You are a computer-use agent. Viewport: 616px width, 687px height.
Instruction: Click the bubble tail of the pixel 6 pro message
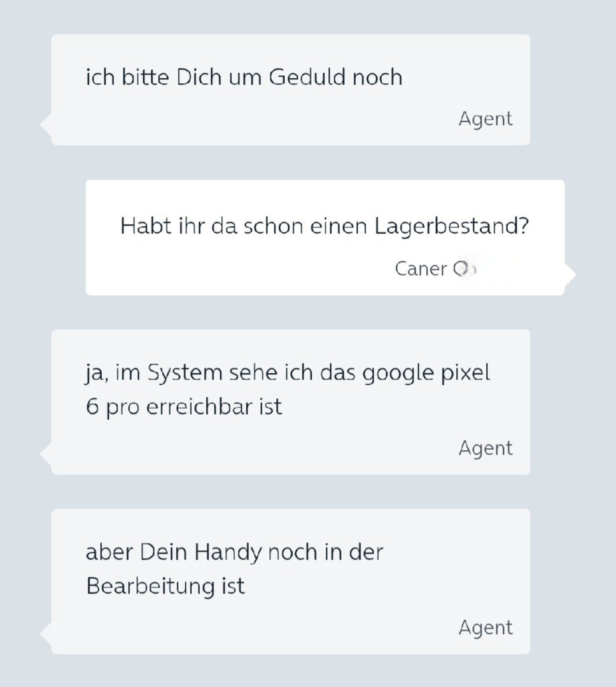[x=46, y=454]
